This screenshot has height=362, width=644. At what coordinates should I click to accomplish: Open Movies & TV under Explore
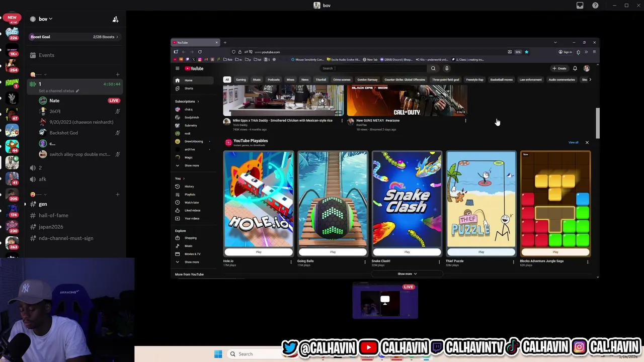pos(192,254)
